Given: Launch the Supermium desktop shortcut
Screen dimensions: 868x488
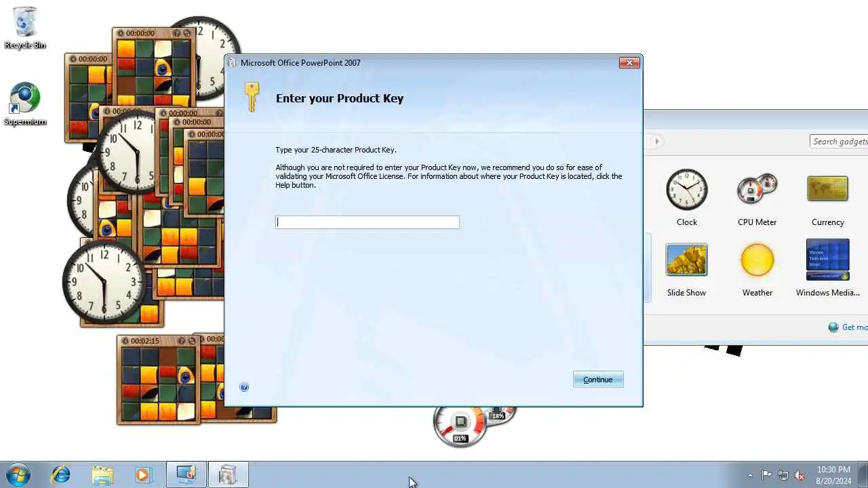Looking at the screenshot, I should 25,104.
